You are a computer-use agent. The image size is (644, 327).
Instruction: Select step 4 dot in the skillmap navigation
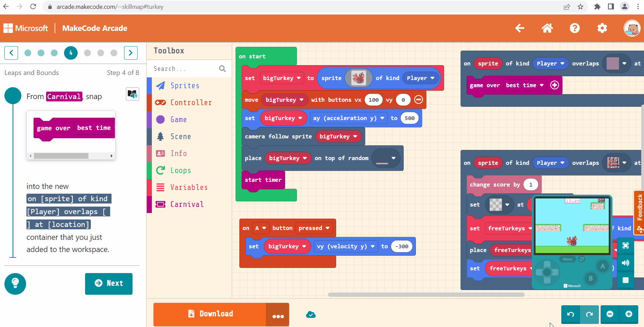tap(71, 53)
